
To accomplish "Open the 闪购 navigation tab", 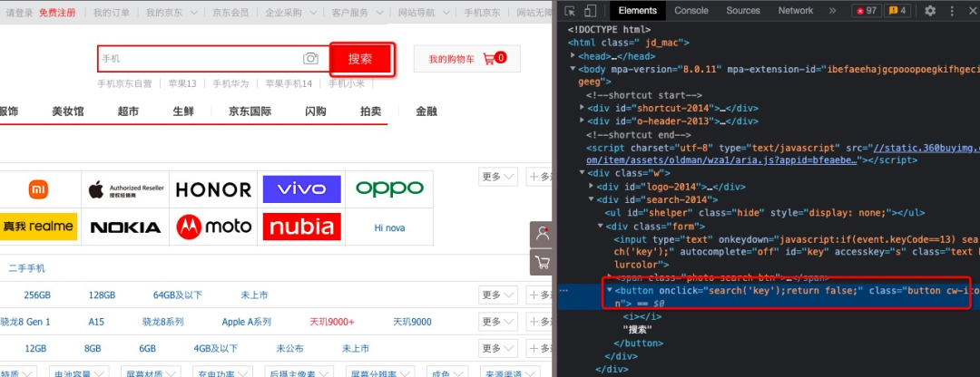I will pyautogui.click(x=316, y=111).
